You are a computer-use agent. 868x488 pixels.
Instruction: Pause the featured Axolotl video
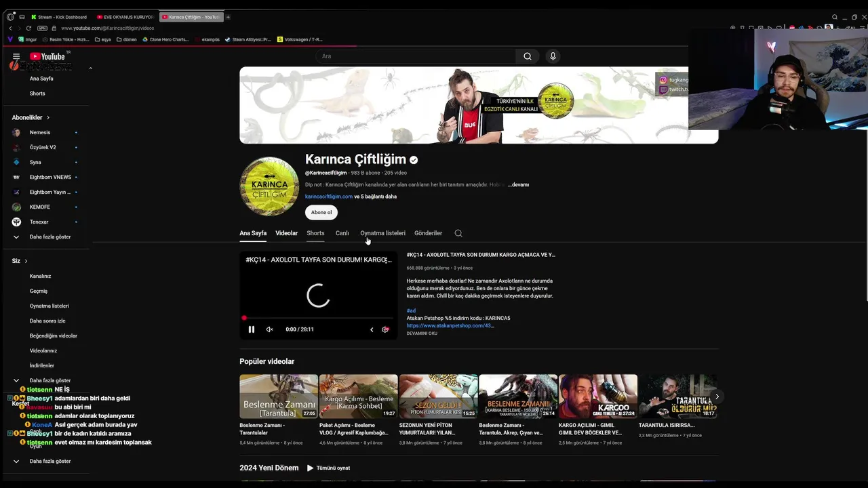pos(252,329)
